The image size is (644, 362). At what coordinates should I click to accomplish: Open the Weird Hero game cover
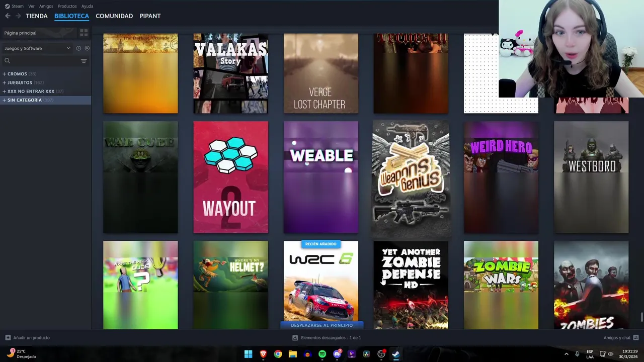tap(501, 177)
